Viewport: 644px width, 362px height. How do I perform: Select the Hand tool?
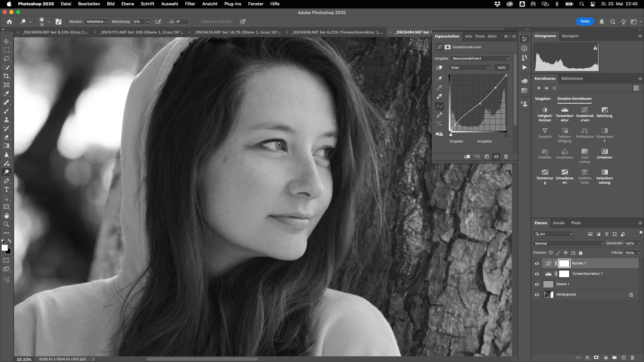tap(6, 216)
